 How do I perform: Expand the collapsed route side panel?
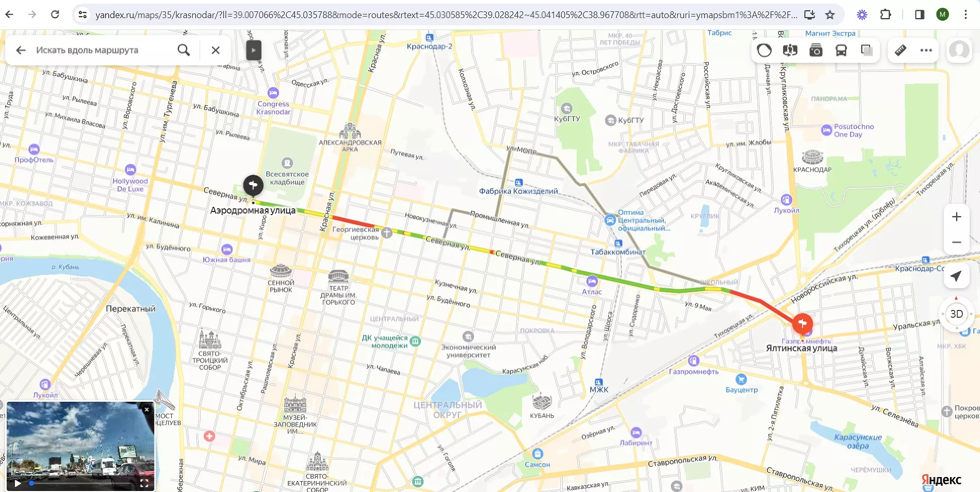pos(253,50)
